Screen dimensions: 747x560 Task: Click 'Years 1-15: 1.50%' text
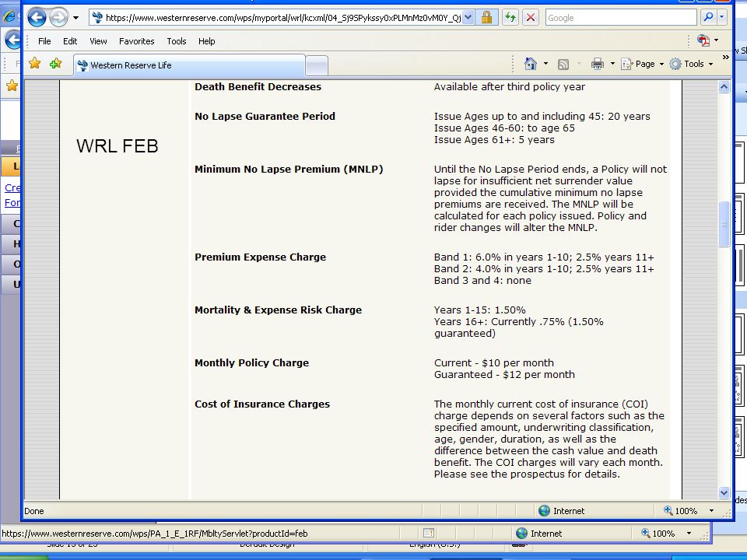[x=479, y=310]
